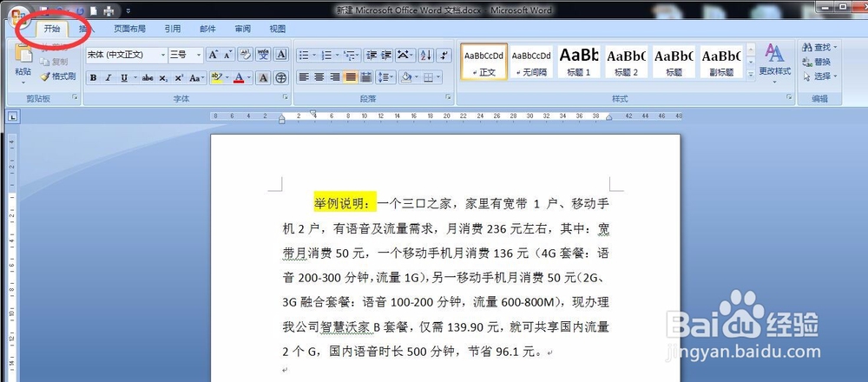Viewport: 868px width, 382px height.
Task: Open the Paste options dropdown arrow
Action: click(x=23, y=83)
